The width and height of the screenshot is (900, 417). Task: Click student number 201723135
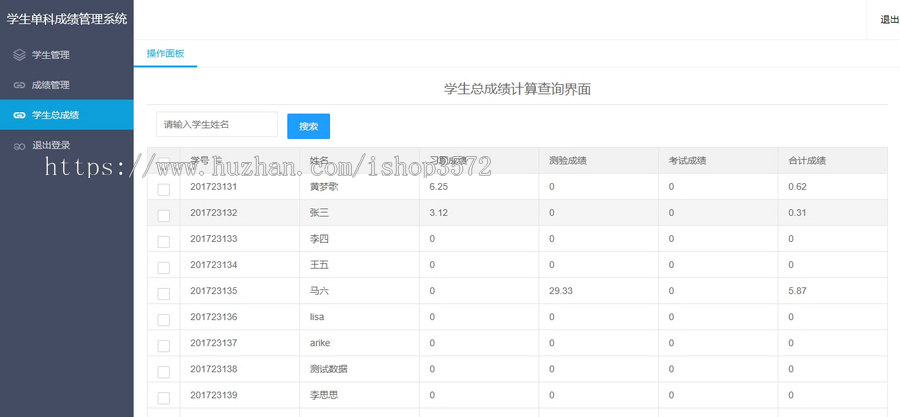click(x=214, y=291)
